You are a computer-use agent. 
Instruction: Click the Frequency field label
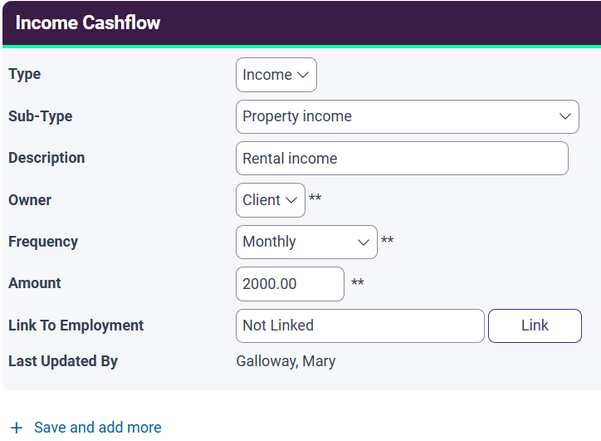coord(43,242)
